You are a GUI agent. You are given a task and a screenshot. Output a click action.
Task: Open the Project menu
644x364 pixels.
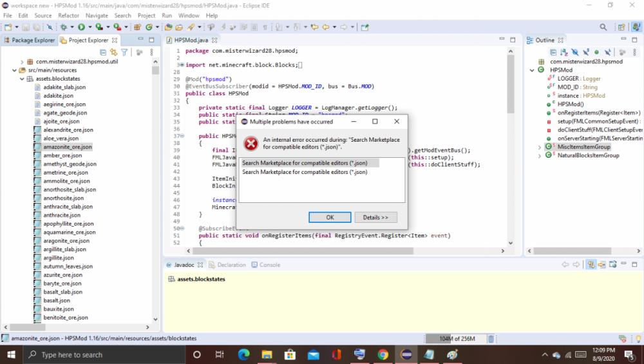[146, 15]
